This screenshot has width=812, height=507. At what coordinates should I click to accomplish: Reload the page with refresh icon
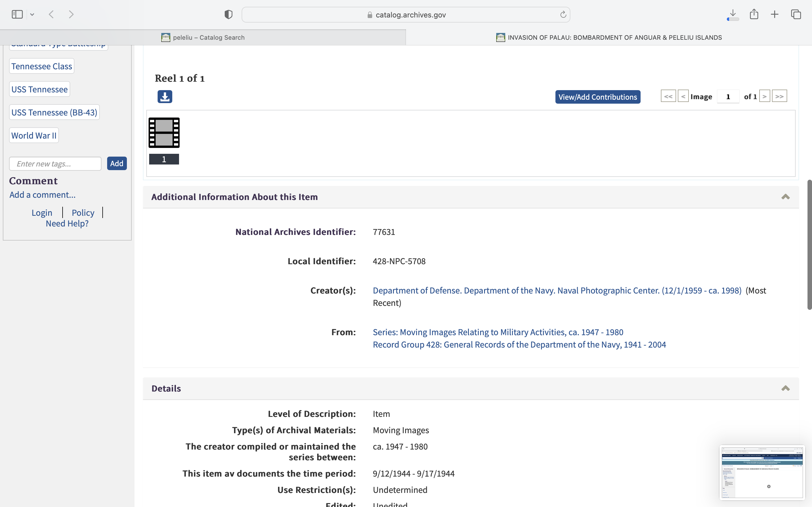point(563,14)
